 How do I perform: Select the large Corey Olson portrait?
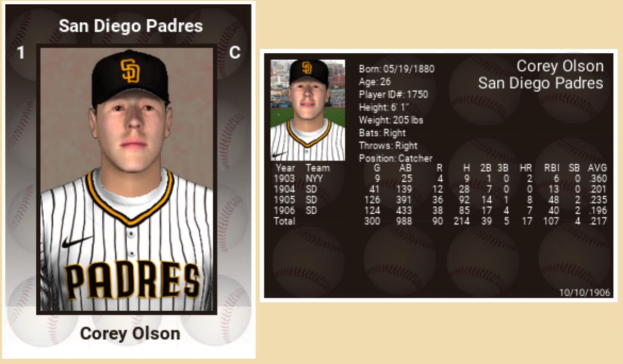127,179
